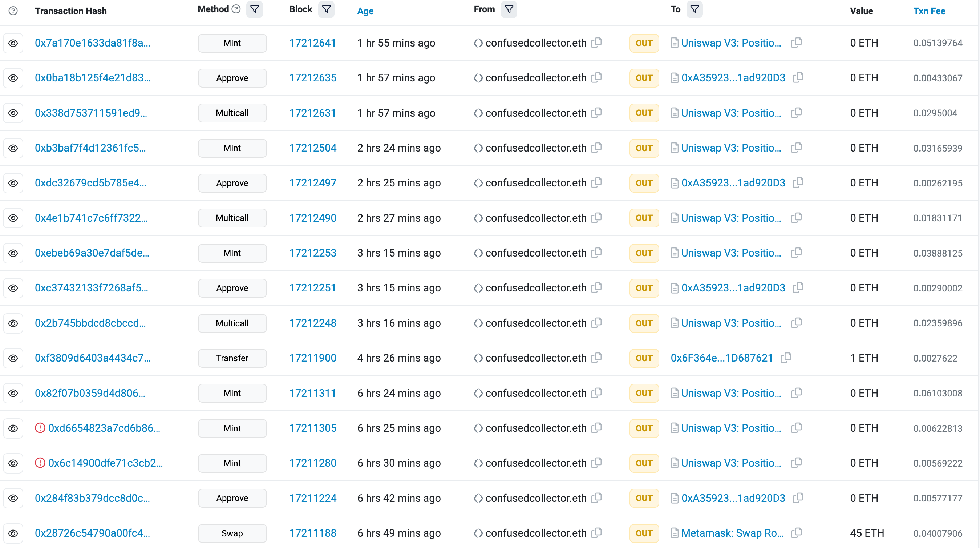The width and height of the screenshot is (980, 548).
Task: Open transaction 0x7a170e1633da81f8a
Action: [x=93, y=43]
